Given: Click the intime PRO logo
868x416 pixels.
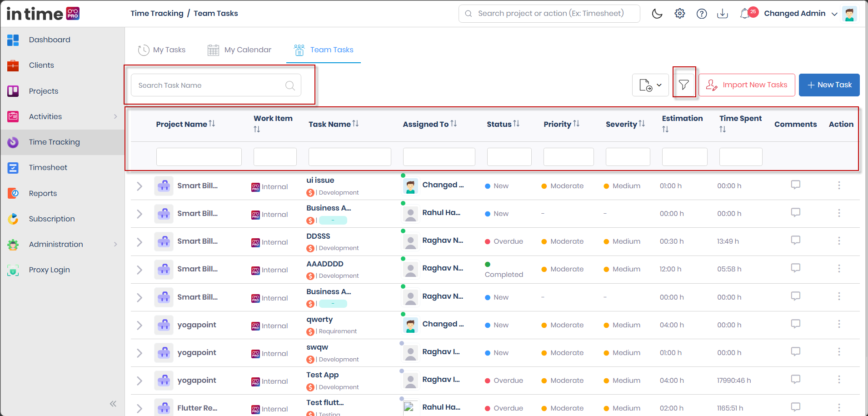Looking at the screenshot, I should point(43,14).
